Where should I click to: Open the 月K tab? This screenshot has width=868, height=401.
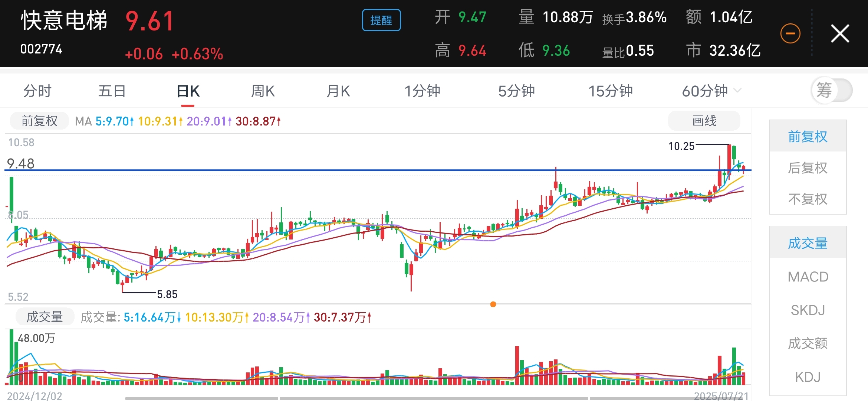pos(338,91)
